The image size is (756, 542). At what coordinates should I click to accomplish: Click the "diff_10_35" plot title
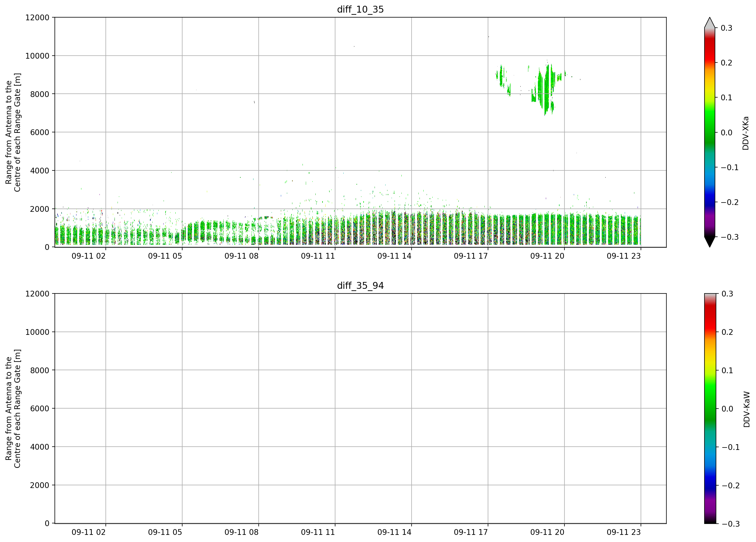[x=360, y=9]
